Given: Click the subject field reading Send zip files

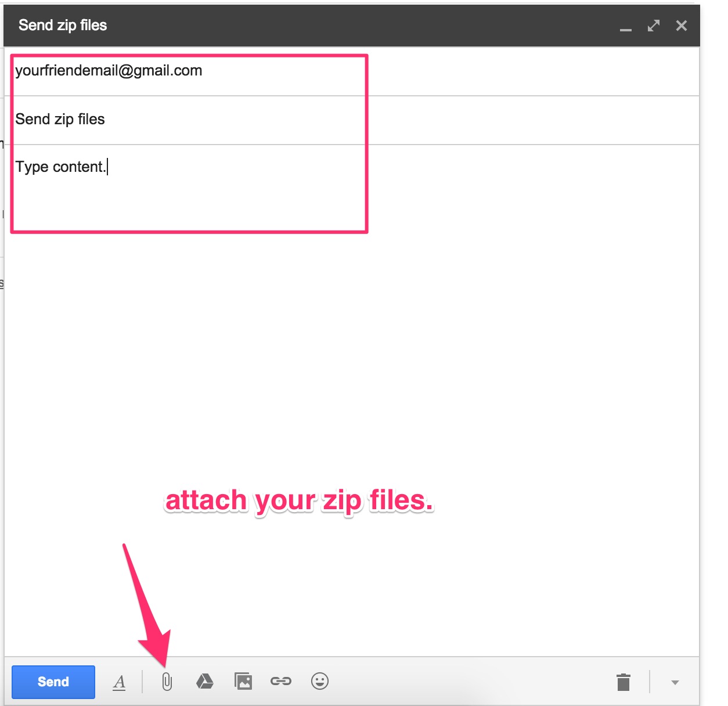Looking at the screenshot, I should coord(352,120).
